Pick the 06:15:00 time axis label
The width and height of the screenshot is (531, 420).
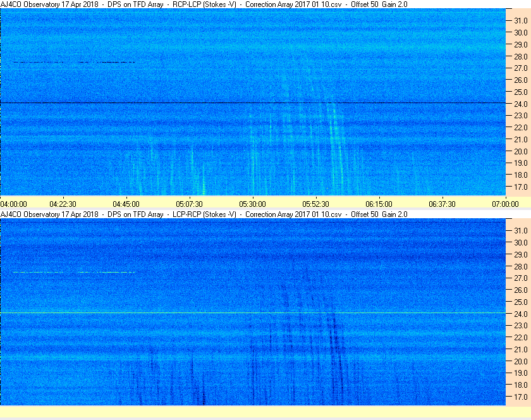click(379, 204)
